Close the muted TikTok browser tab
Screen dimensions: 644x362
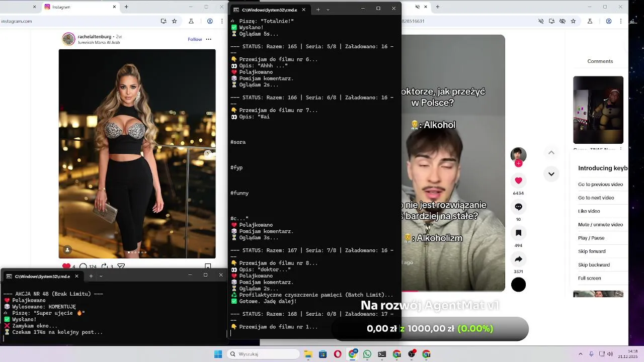coord(426,7)
